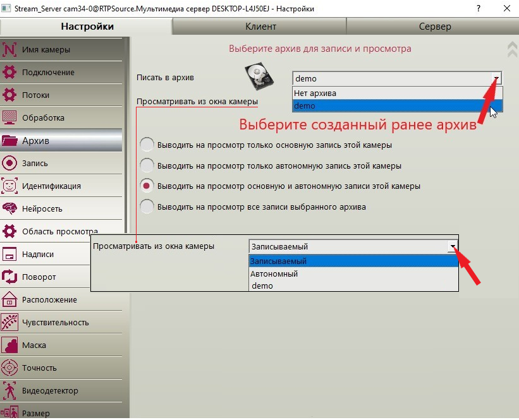
Task: Open the Видеодетектор settings section
Action: [x=61, y=390]
